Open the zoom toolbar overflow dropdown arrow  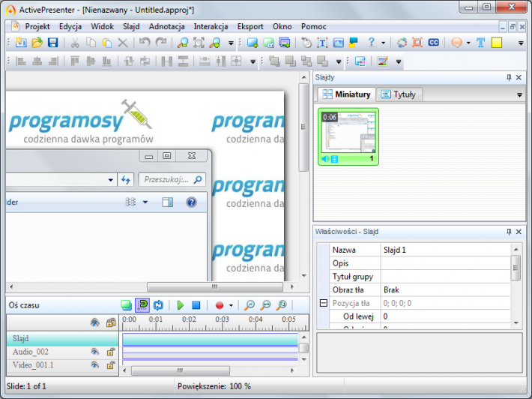pyautogui.click(x=231, y=43)
